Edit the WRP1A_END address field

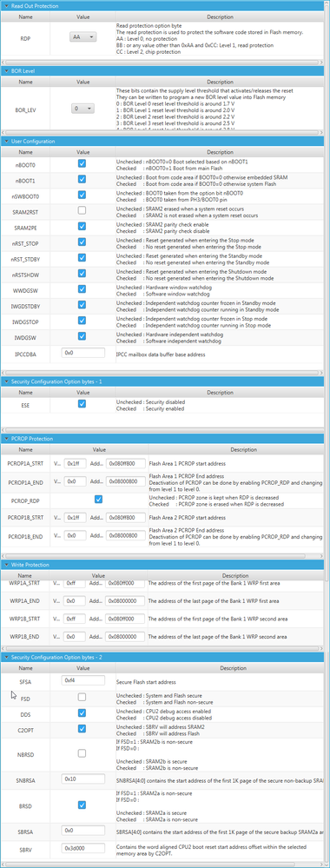pyautogui.click(x=125, y=600)
